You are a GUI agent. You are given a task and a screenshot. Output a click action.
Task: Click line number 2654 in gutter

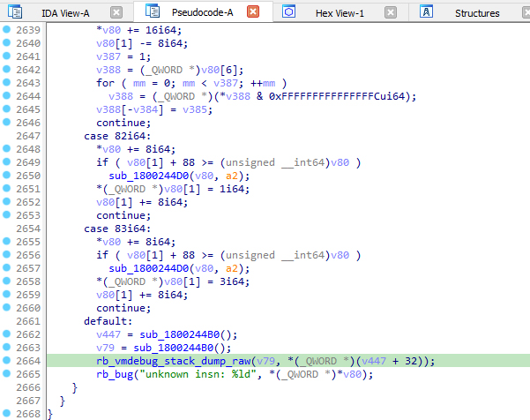point(28,229)
